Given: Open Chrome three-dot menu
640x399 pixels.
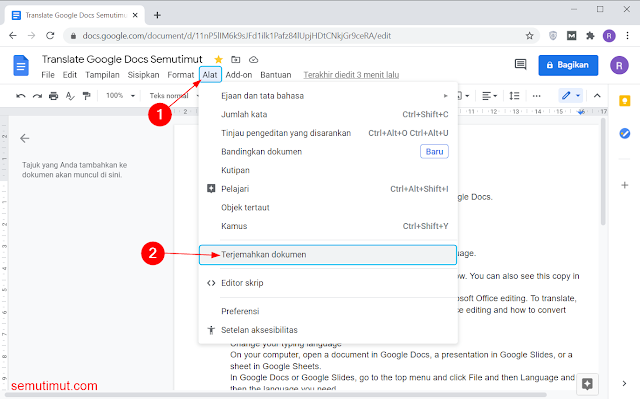Looking at the screenshot, I should (x=628, y=36).
